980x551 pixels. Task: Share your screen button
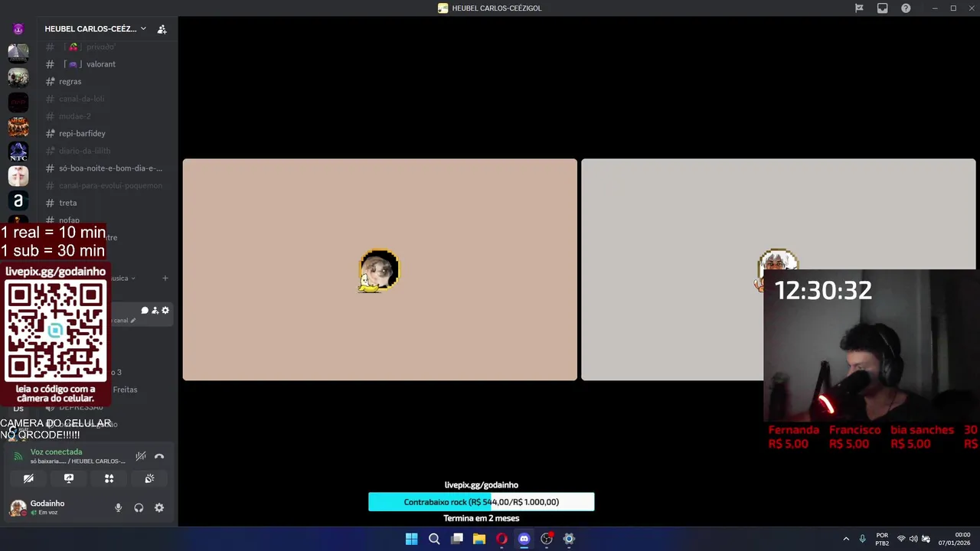tap(69, 478)
